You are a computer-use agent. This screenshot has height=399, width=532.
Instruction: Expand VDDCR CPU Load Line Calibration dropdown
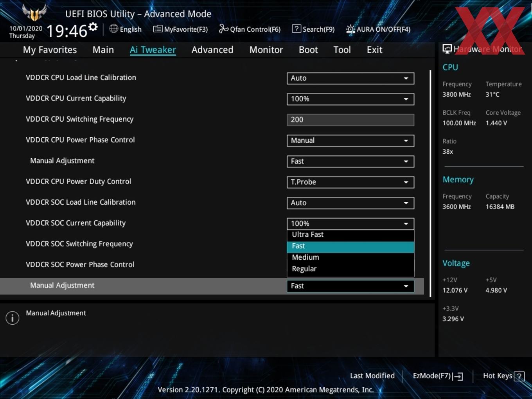tap(350, 78)
